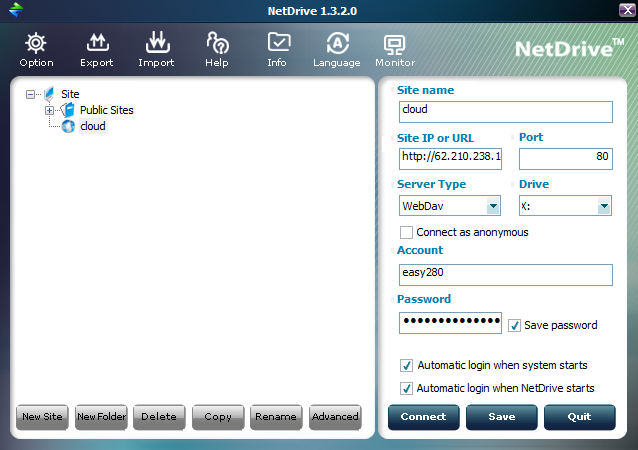Open the Language selection icon

(x=337, y=43)
